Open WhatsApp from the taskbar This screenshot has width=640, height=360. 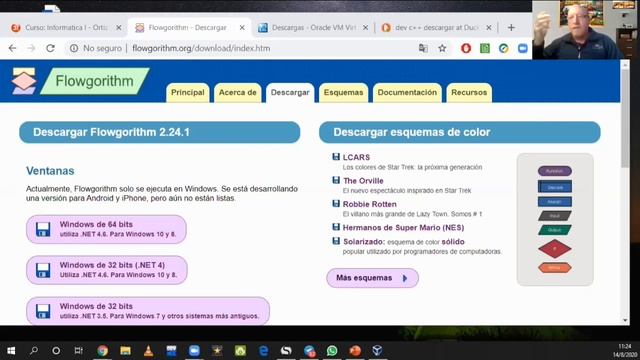click(x=332, y=351)
